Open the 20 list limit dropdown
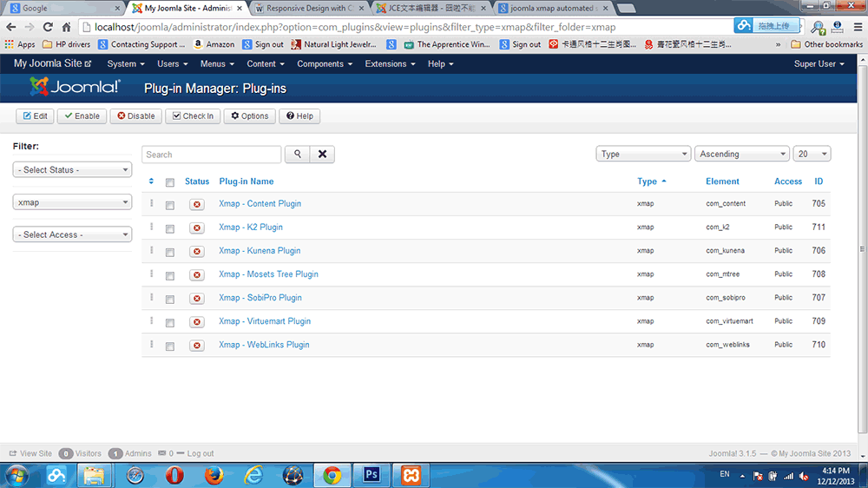Image resolution: width=868 pixels, height=488 pixels. coord(812,154)
